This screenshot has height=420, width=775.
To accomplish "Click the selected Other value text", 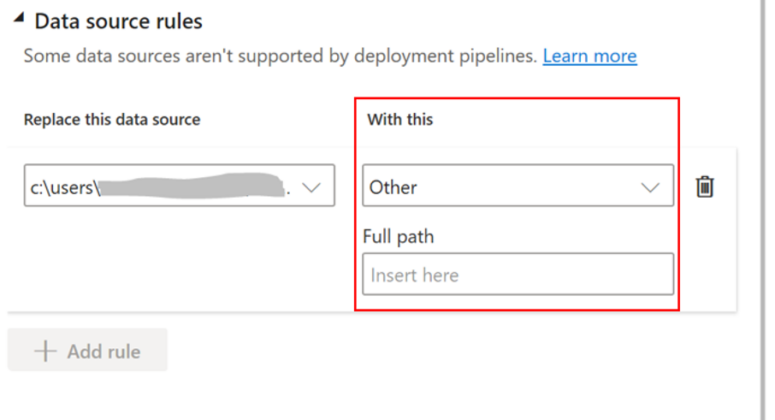I will [x=393, y=187].
